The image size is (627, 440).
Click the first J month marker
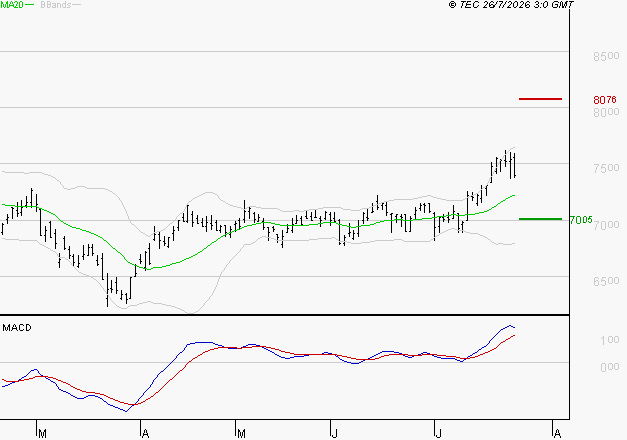coord(334,434)
